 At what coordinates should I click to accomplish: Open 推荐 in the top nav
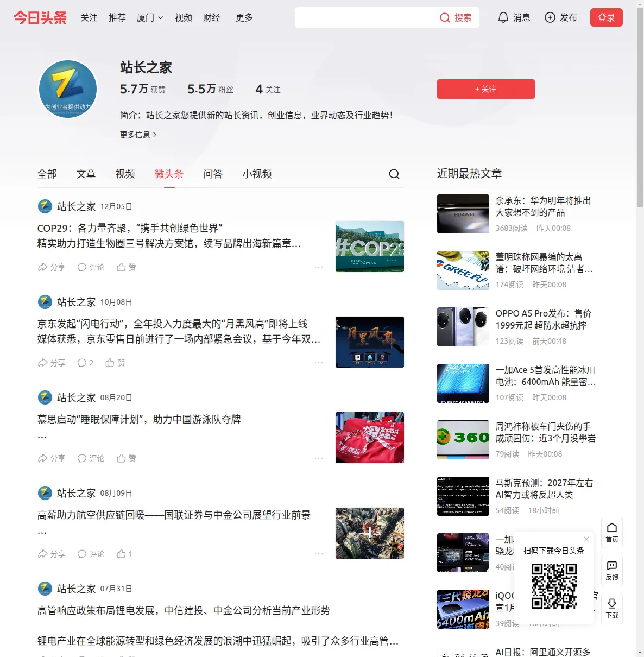click(x=117, y=18)
